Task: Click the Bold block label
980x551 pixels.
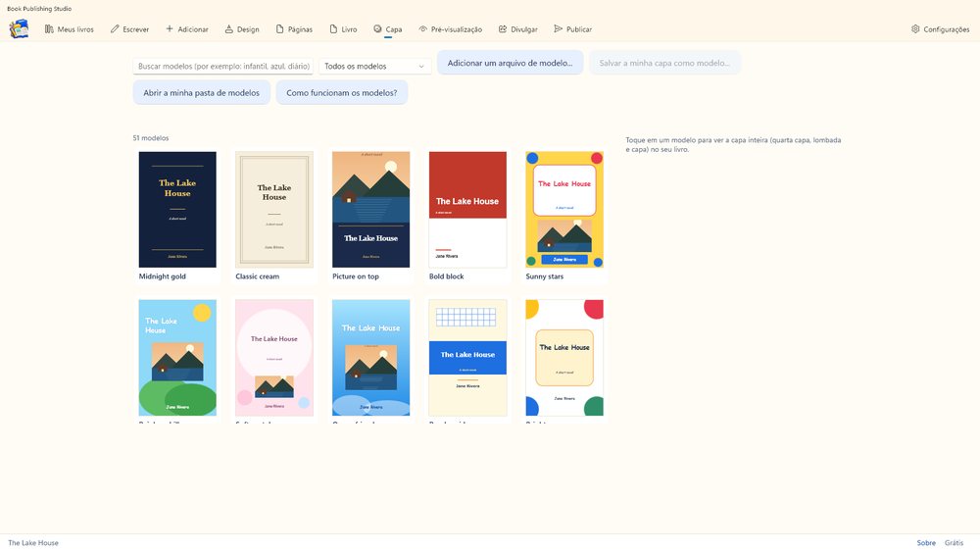Action: click(446, 276)
